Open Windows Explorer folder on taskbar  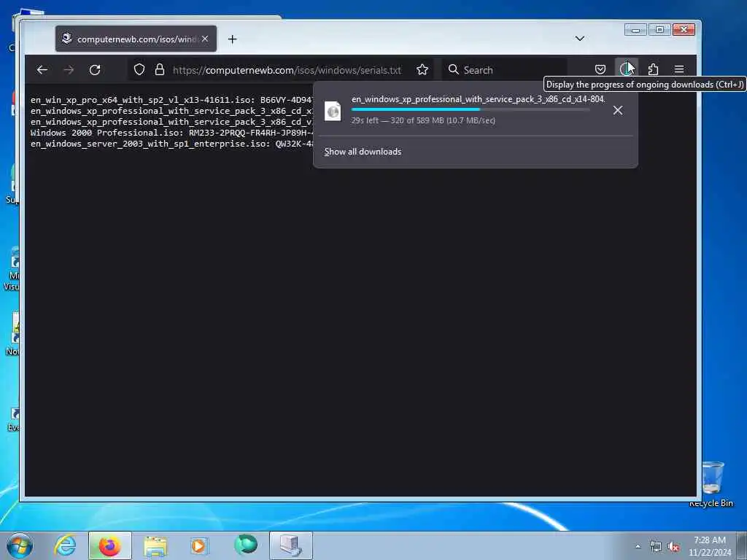[155, 545]
